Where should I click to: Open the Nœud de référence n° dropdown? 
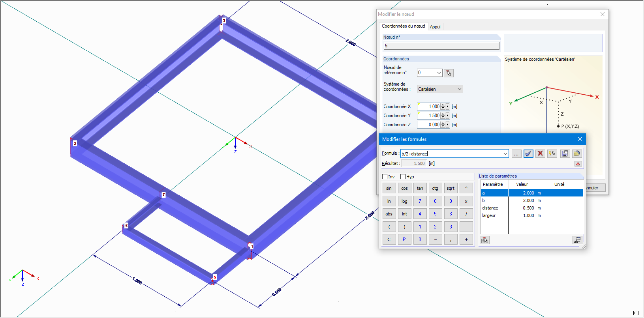point(439,73)
